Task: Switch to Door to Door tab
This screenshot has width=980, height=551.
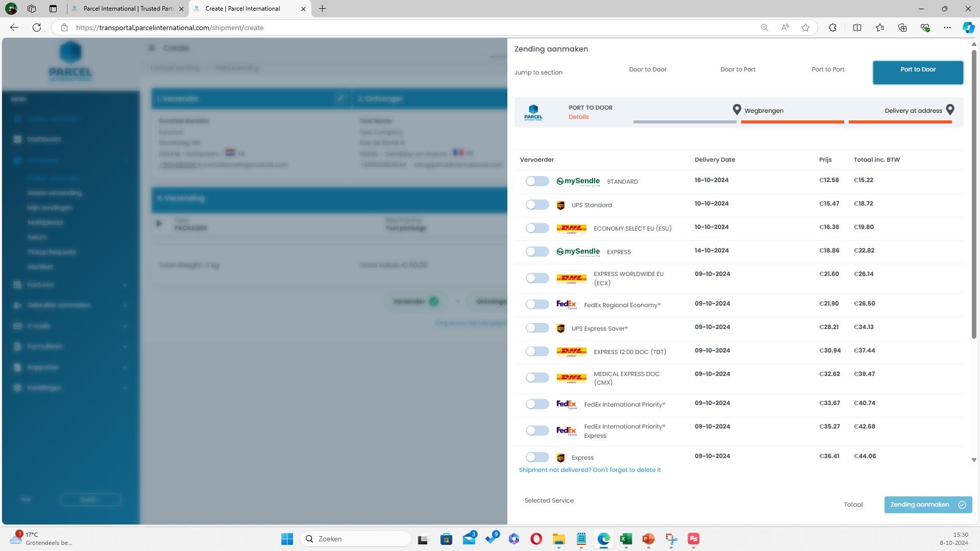Action: coord(647,69)
